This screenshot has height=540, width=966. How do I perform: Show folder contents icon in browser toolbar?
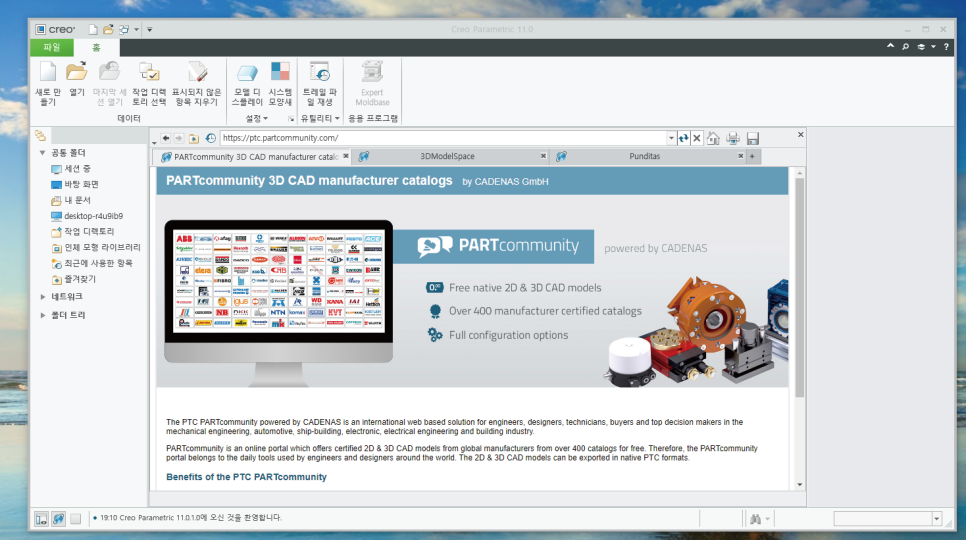tap(193, 138)
